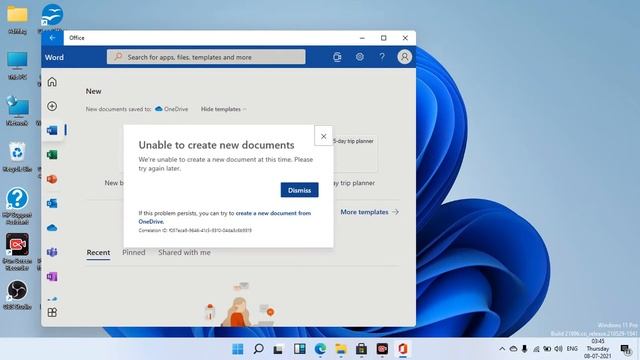Open the account profile avatar
640x360 pixels.
coord(404,57)
